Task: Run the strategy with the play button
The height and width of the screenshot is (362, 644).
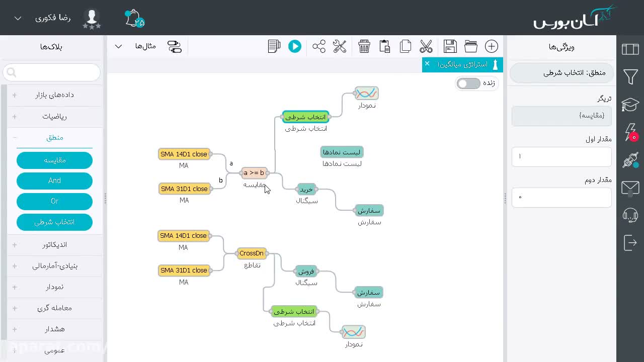Action: 295,46
